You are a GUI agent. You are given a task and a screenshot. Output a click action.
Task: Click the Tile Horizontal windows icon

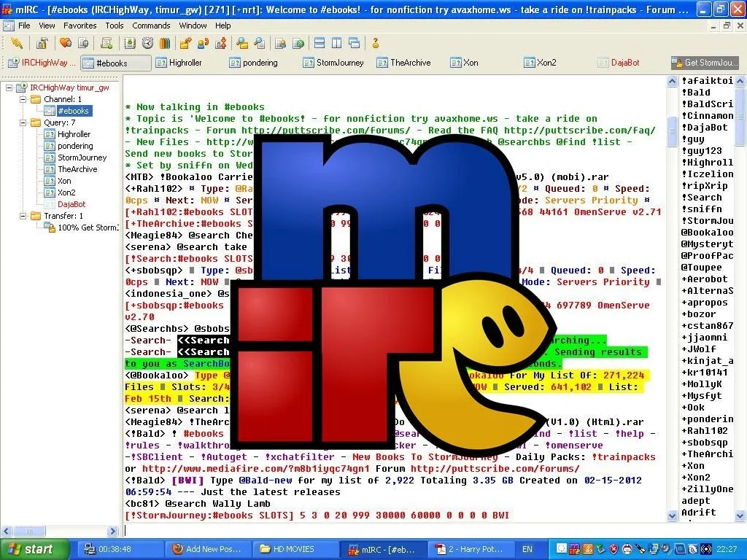320,43
